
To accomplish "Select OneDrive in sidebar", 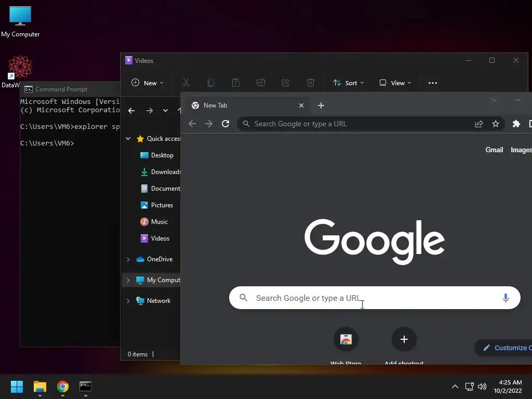I will [x=154, y=259].
